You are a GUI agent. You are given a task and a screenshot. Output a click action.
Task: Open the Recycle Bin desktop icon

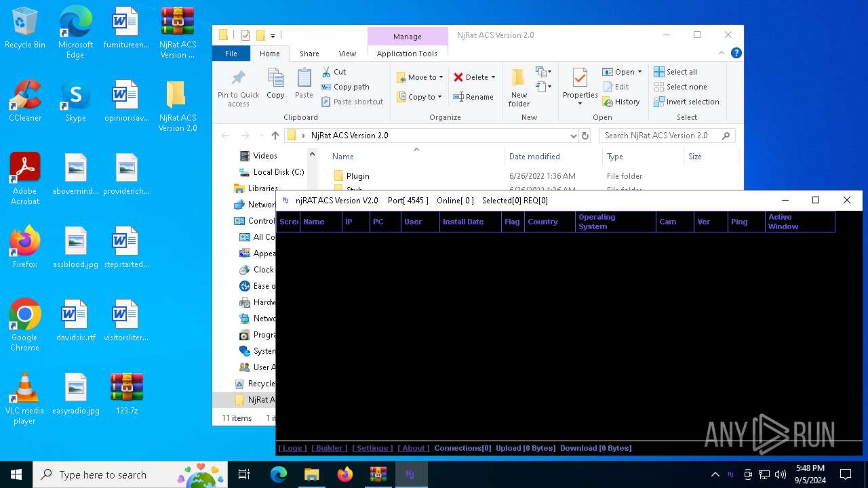[x=25, y=28]
